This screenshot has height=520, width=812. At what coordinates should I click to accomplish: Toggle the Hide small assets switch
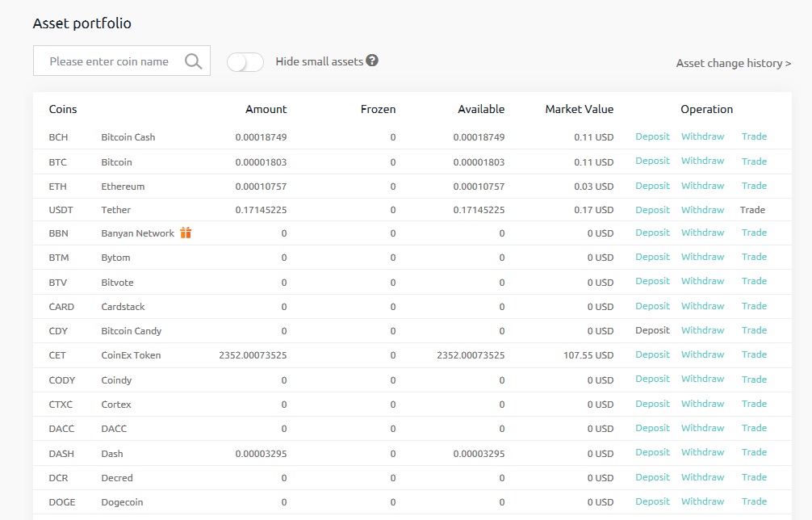245,62
